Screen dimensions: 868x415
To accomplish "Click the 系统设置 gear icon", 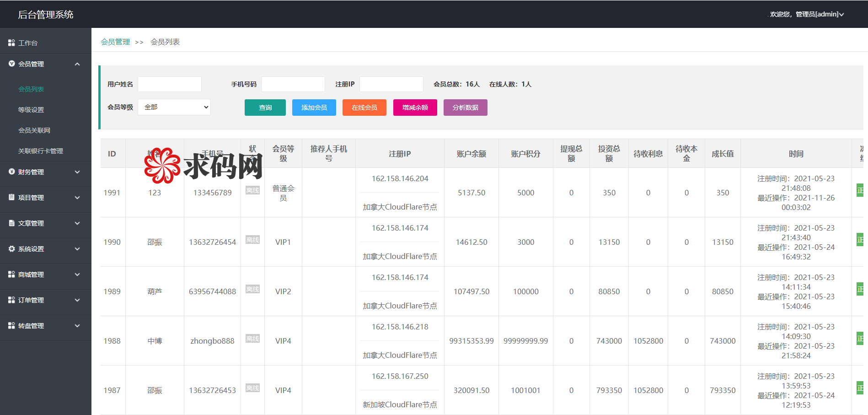I will 11,249.
